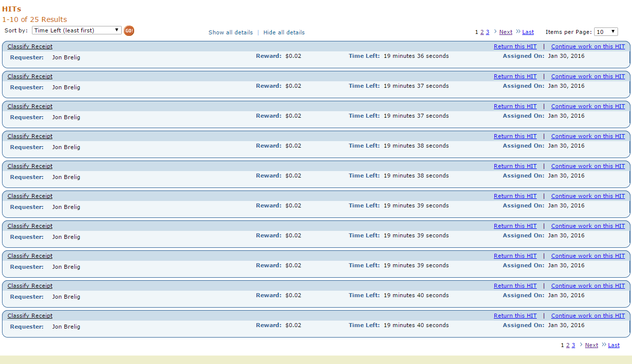Continue work on the 19 minutes 36 seconds HIT
This screenshot has width=632, height=364.
[x=588, y=46]
